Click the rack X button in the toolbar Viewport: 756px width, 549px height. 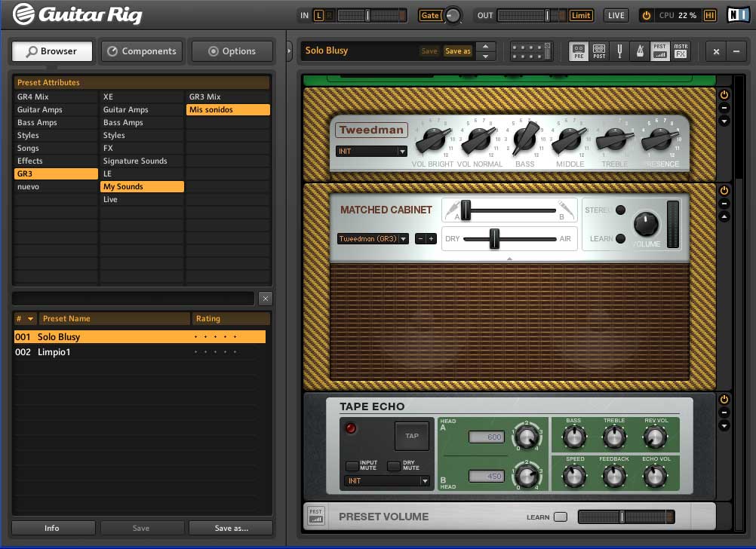(x=716, y=51)
